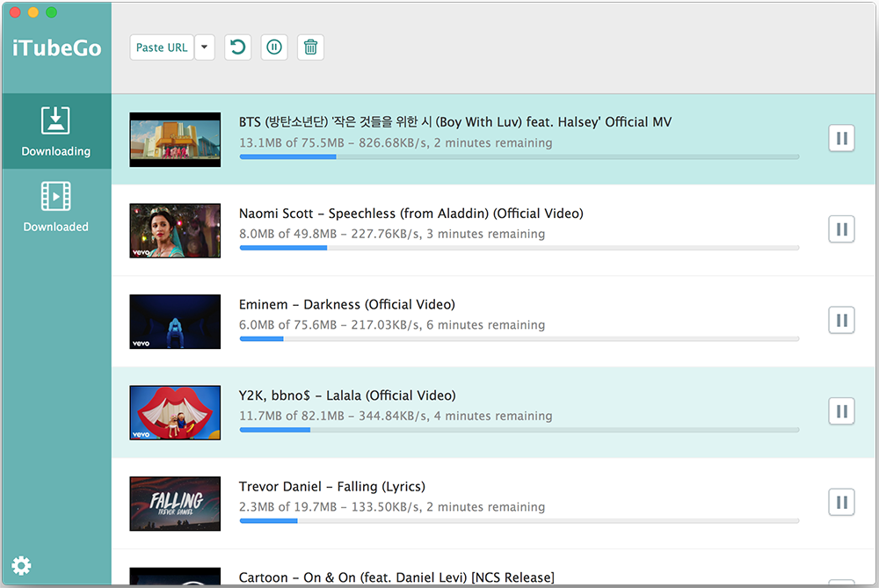Image resolution: width=879 pixels, height=588 pixels.
Task: Select the BTS Boy With Luv title text
Action: tap(455, 122)
